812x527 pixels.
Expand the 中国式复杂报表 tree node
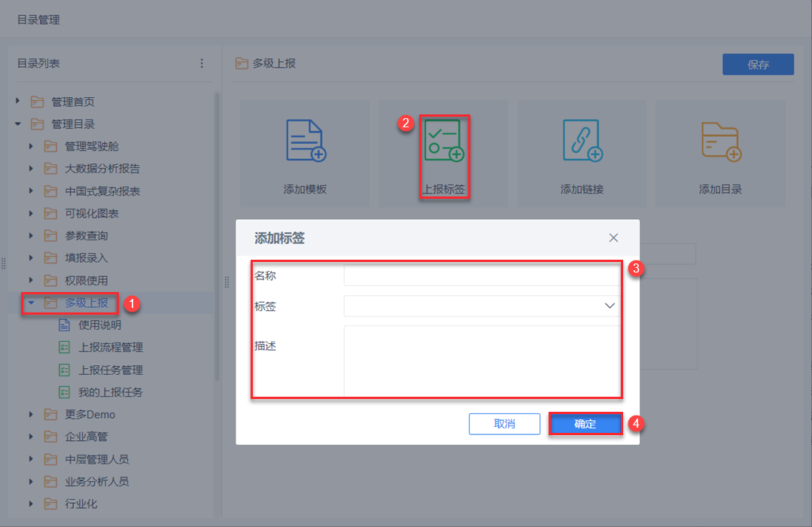tap(31, 190)
